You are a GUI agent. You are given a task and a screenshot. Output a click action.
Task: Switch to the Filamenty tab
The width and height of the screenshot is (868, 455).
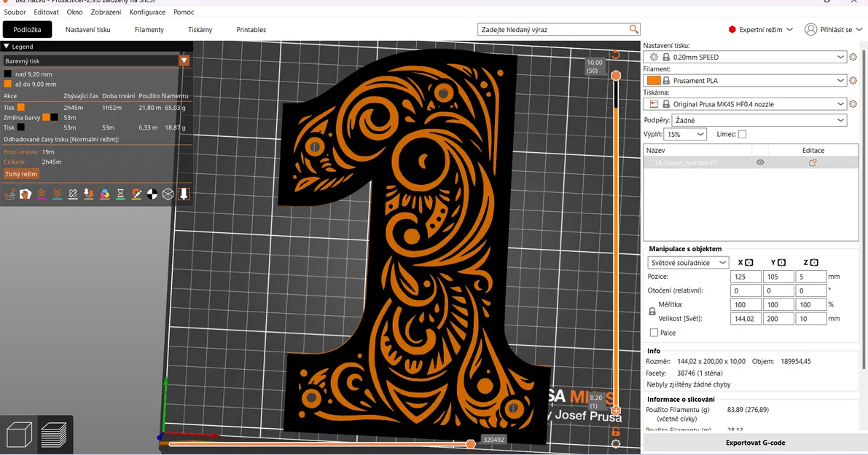coord(149,30)
